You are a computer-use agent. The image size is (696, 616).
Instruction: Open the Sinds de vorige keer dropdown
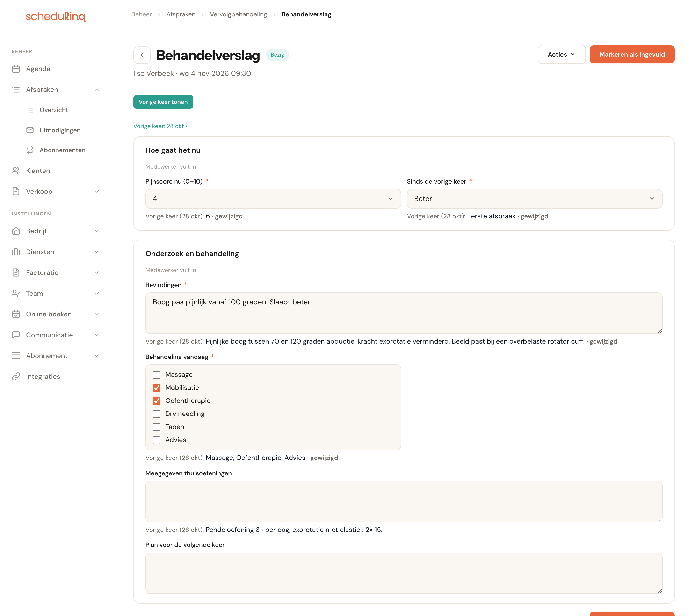(x=535, y=199)
